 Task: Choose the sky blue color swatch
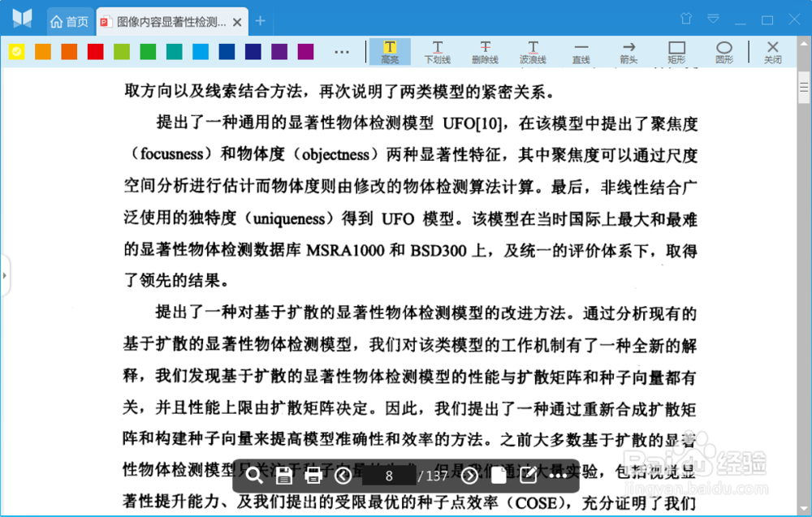click(x=201, y=52)
